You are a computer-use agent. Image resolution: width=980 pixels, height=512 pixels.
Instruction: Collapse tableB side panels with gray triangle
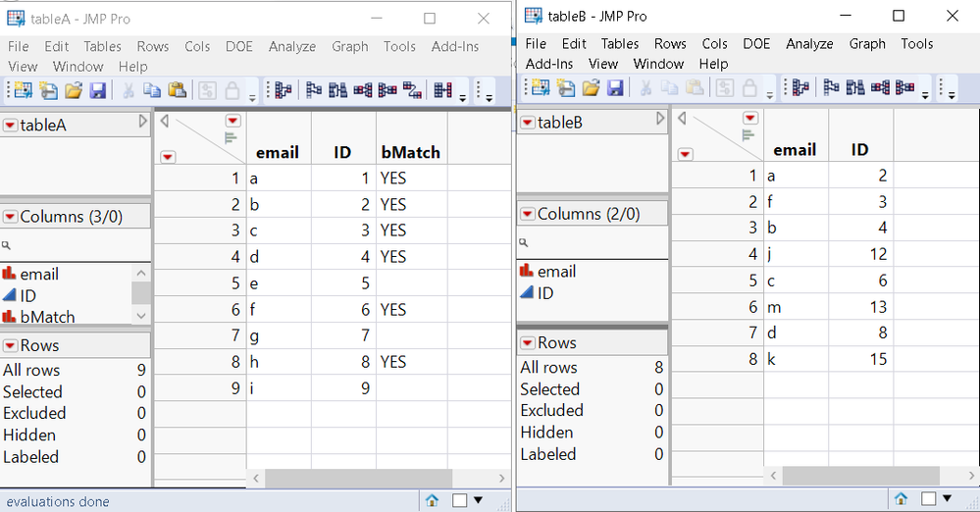click(x=659, y=120)
